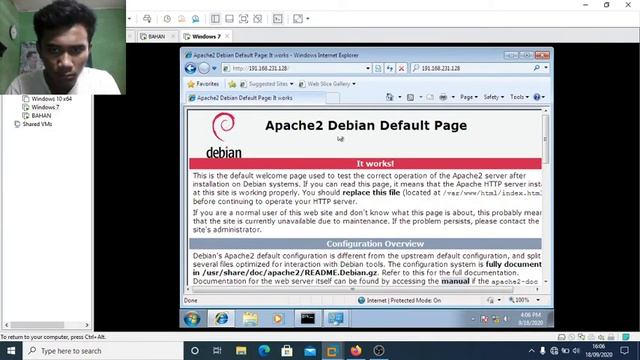Click IE refresh page icon

(x=390, y=68)
